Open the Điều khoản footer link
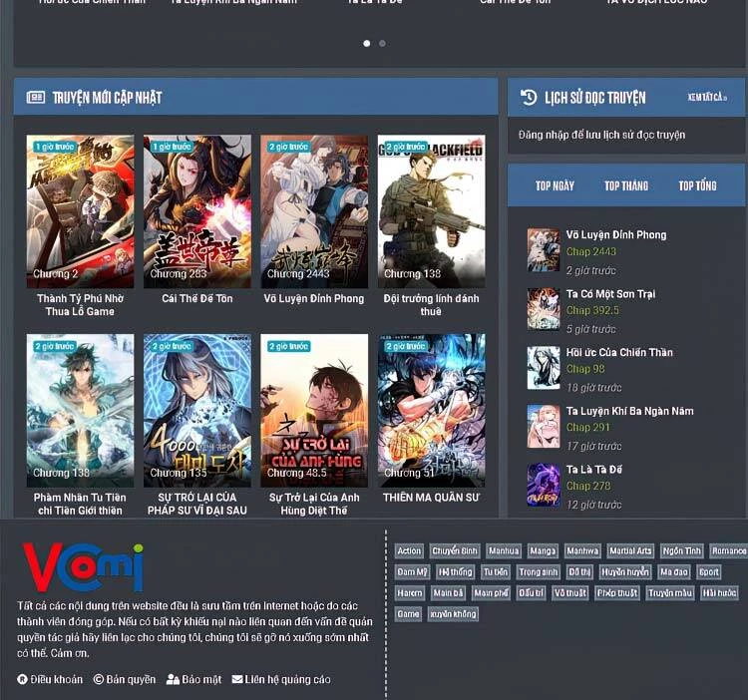 point(50,680)
